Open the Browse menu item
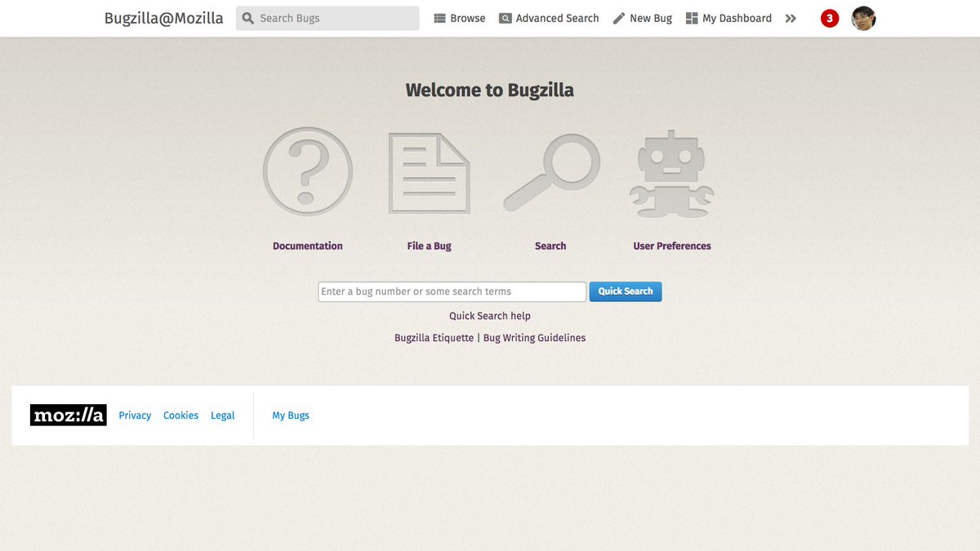 [459, 18]
